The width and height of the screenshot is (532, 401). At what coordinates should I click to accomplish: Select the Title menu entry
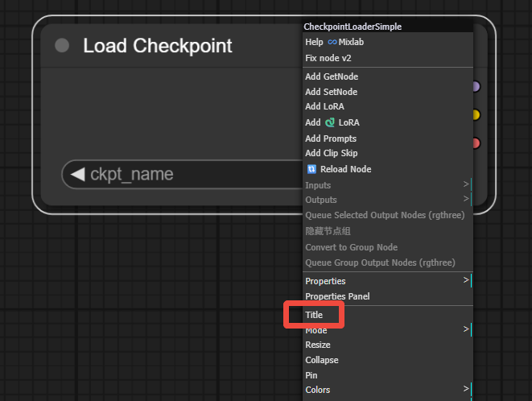click(x=314, y=315)
